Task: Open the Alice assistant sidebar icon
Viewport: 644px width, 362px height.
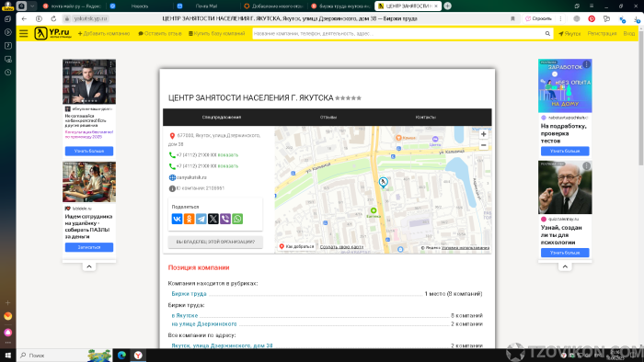Action: coord(7,332)
